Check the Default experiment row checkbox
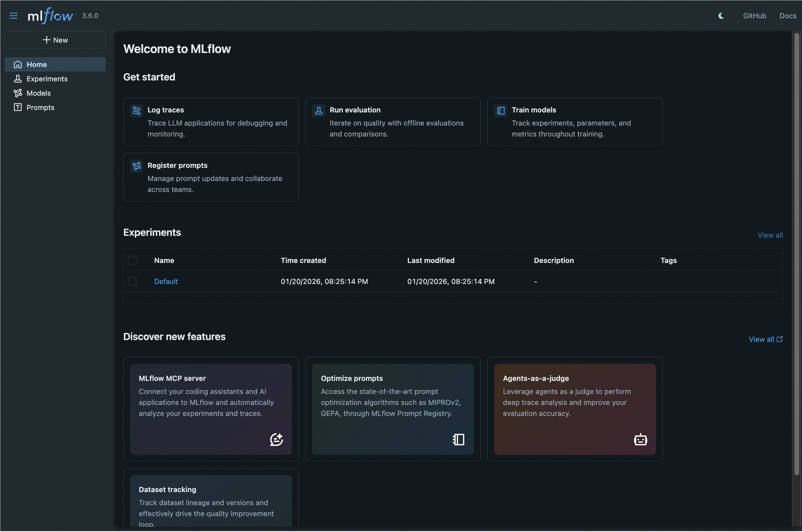 point(132,281)
